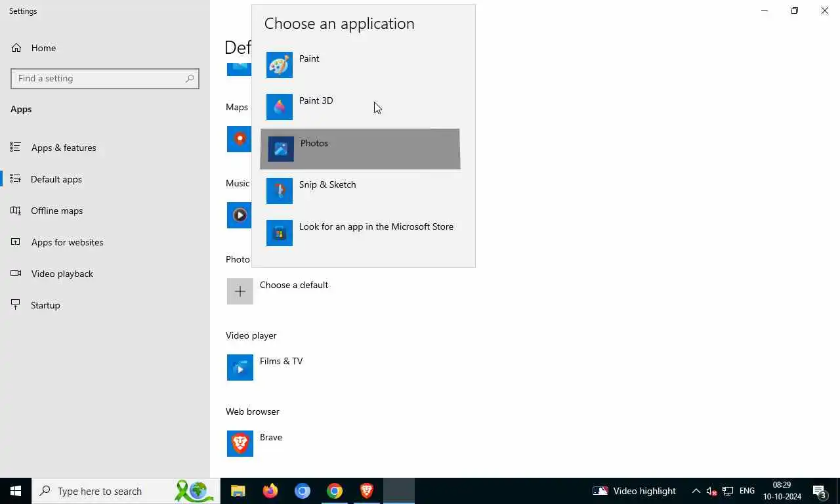This screenshot has height=504, width=840.
Task: Click the Default apps sidebar icon
Action: [16, 178]
